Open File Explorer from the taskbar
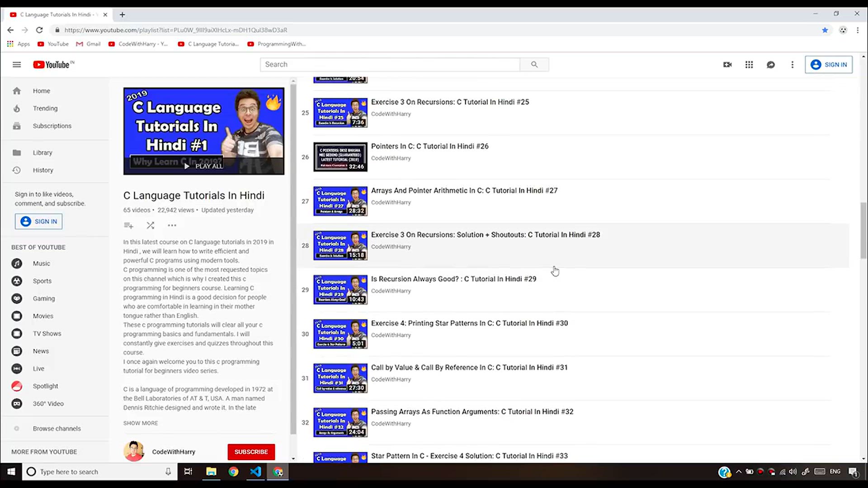868x488 pixels. coord(211,472)
